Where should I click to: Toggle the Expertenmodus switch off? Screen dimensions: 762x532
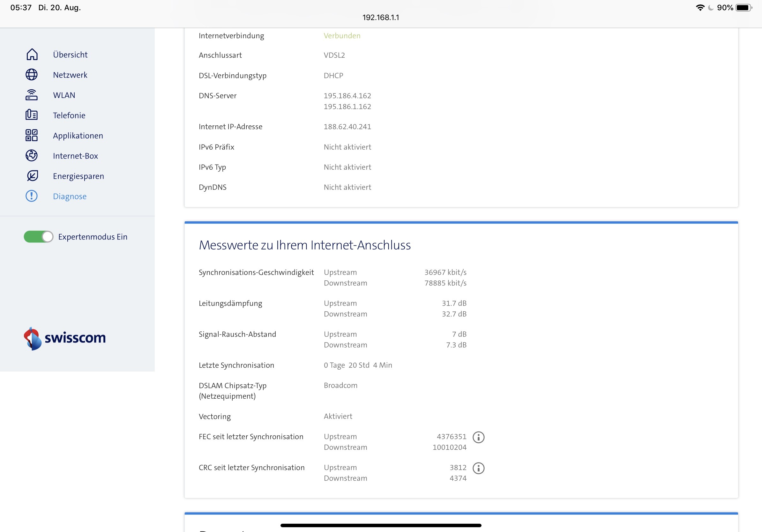(x=39, y=236)
